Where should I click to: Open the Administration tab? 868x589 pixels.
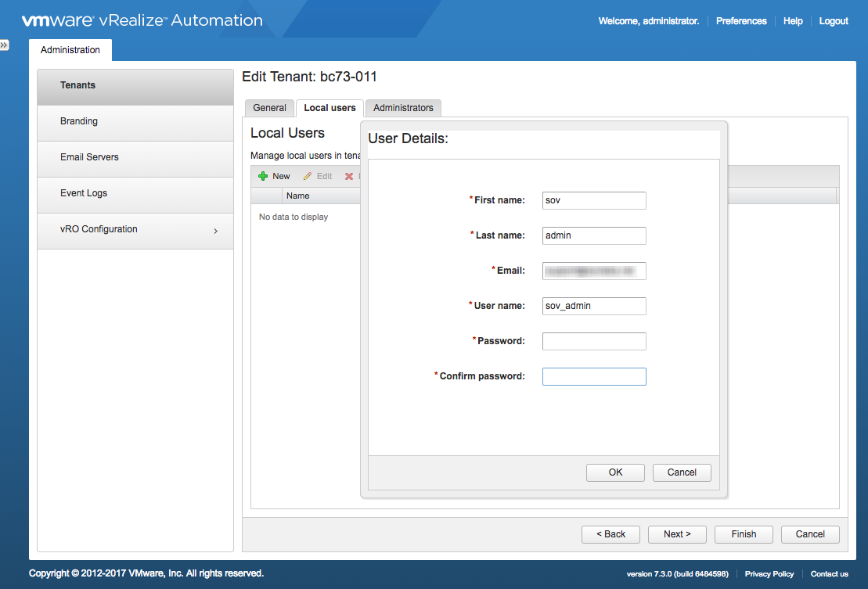coord(70,50)
